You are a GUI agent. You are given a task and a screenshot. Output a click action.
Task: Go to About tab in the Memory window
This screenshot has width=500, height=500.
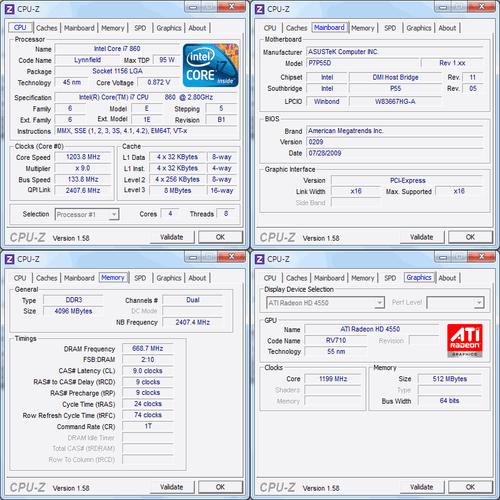[x=197, y=278]
